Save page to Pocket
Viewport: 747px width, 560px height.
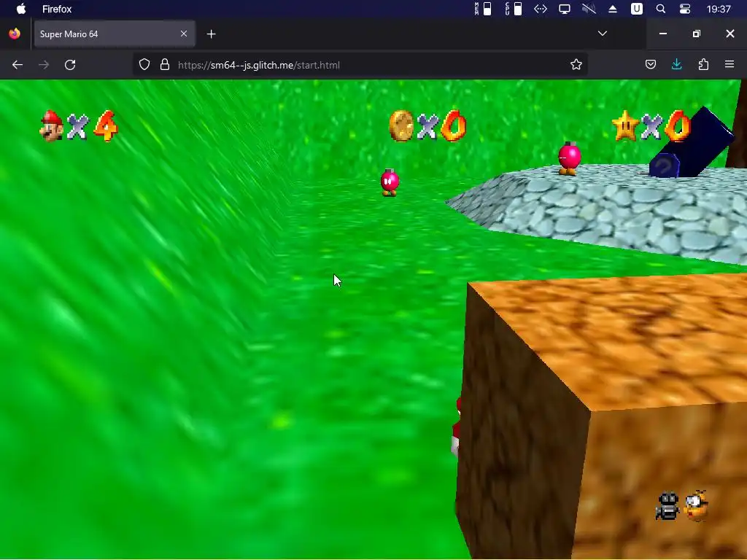pos(650,65)
